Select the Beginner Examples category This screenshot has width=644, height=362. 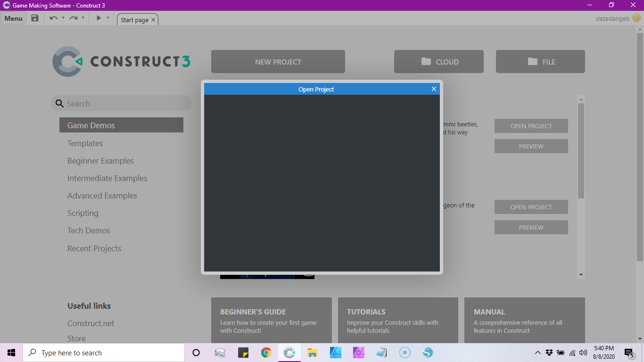pos(100,161)
